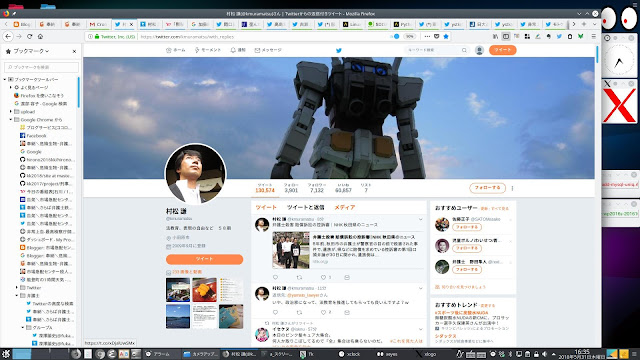Collapse the bookmarks toolbar folder
Screen dimensions: 640x360
5,79
